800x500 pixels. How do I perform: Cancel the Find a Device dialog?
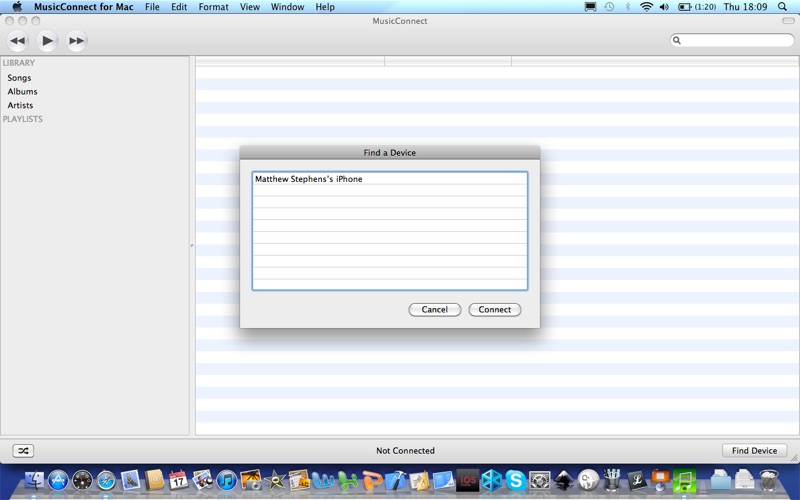point(435,310)
